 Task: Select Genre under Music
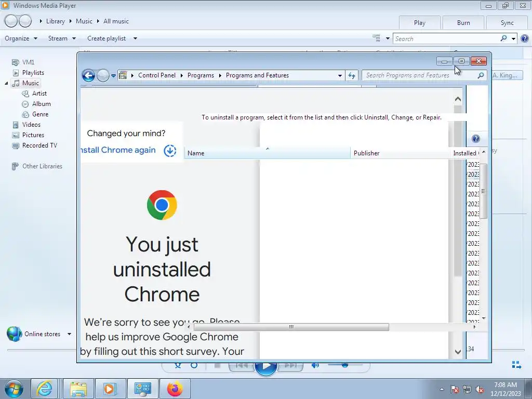point(40,114)
